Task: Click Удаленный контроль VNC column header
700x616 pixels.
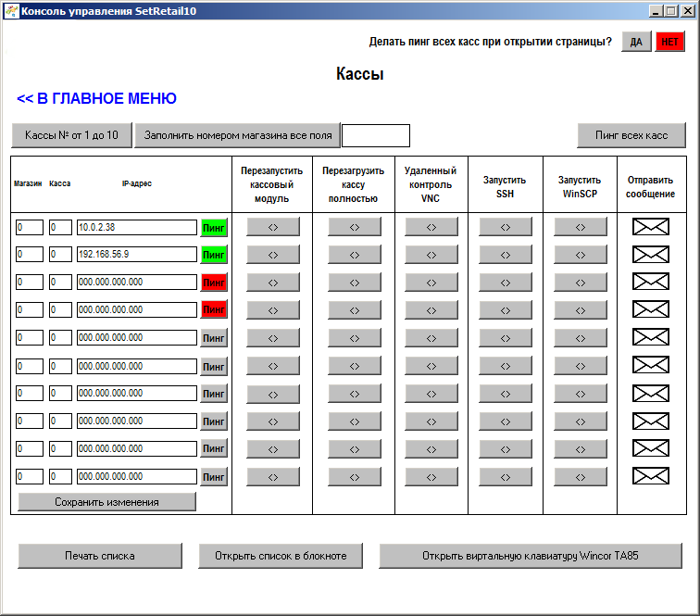Action: click(431, 184)
